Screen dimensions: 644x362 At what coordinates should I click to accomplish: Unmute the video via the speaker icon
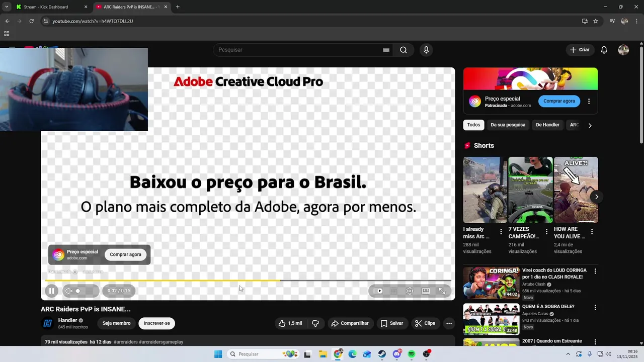point(69,291)
